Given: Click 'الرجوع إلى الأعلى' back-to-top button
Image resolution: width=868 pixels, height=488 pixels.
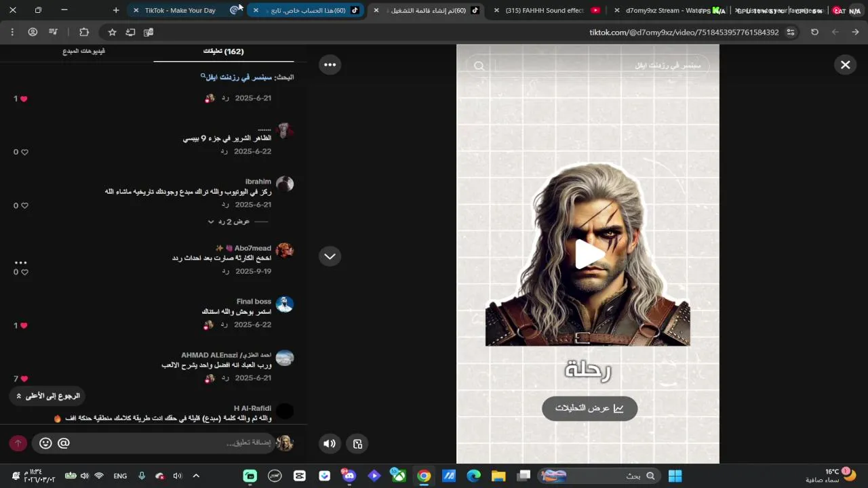Looking at the screenshot, I should [x=47, y=396].
